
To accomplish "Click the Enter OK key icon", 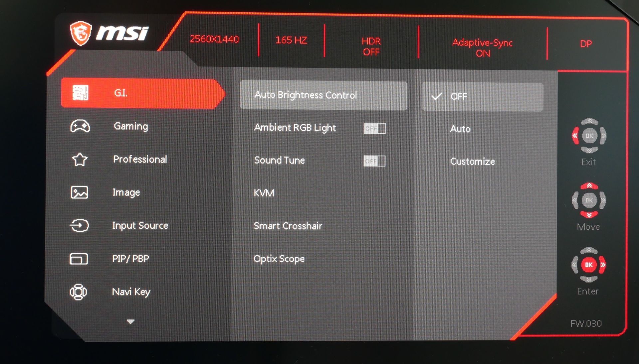I will pyautogui.click(x=588, y=265).
